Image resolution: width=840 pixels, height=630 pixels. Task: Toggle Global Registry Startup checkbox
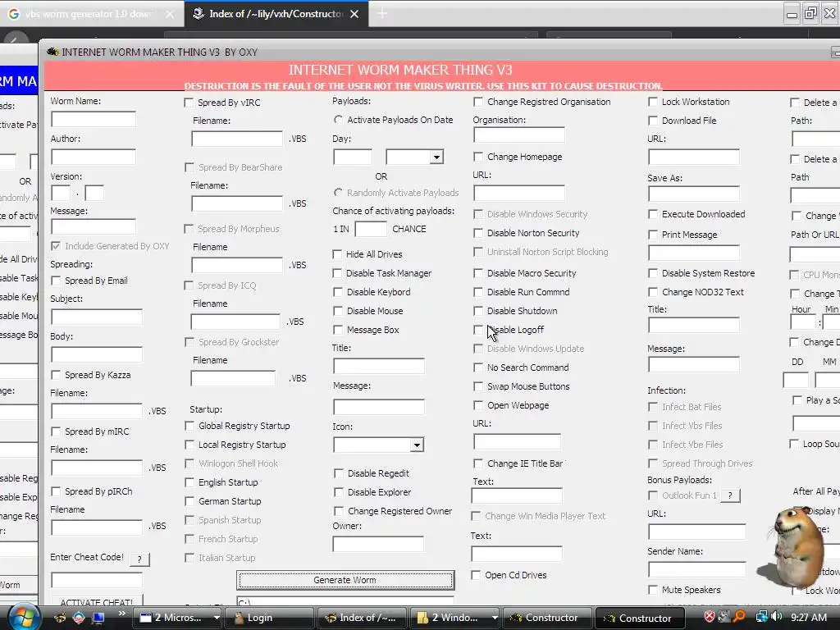click(189, 426)
